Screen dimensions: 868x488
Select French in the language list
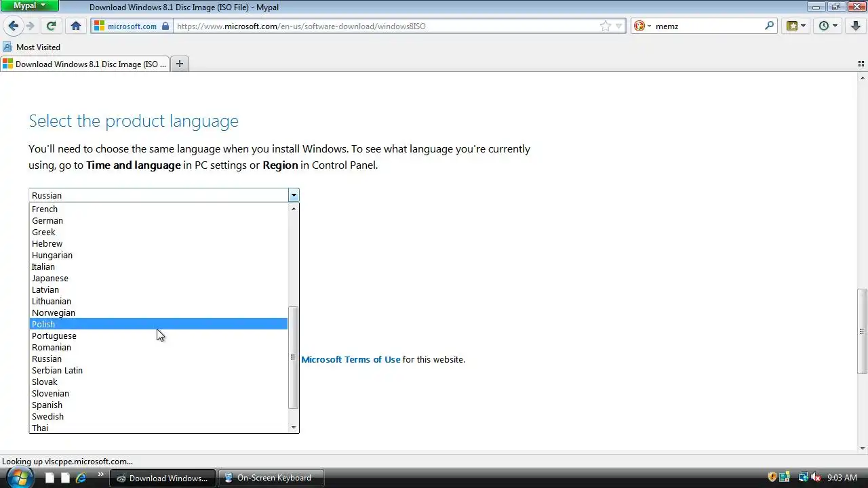point(159,209)
